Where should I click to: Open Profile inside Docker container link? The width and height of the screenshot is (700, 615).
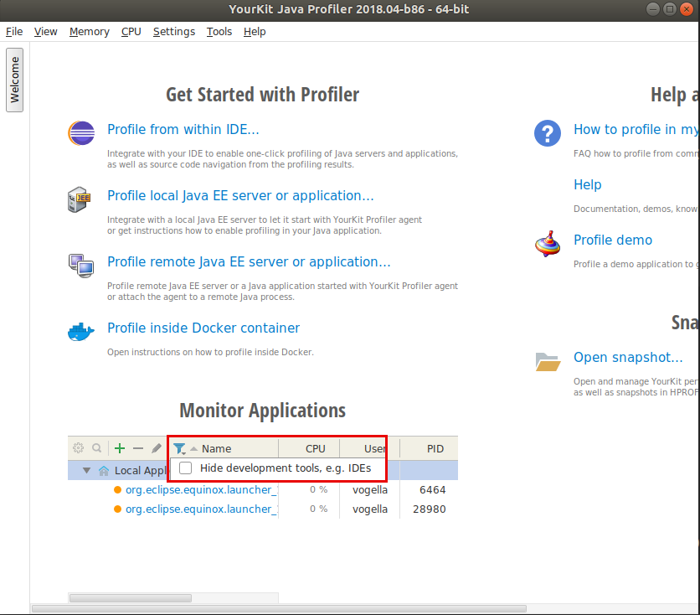coord(203,328)
